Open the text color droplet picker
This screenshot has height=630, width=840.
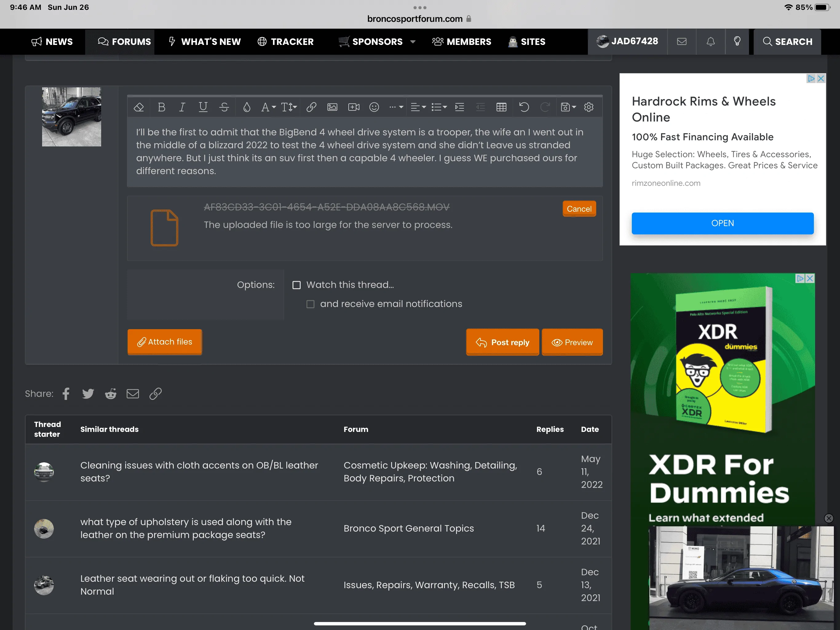(x=247, y=108)
